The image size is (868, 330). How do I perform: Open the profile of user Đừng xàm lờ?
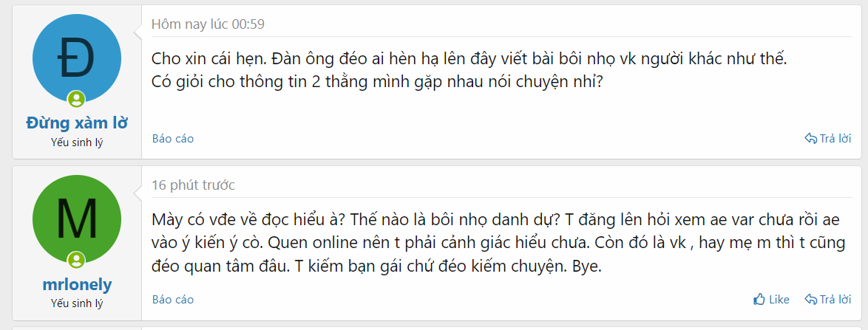point(77,123)
